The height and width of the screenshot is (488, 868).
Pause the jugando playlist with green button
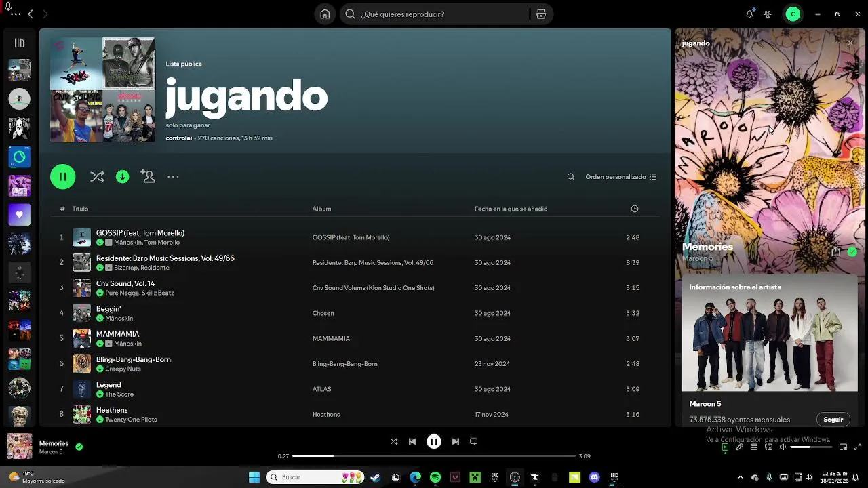pos(62,177)
